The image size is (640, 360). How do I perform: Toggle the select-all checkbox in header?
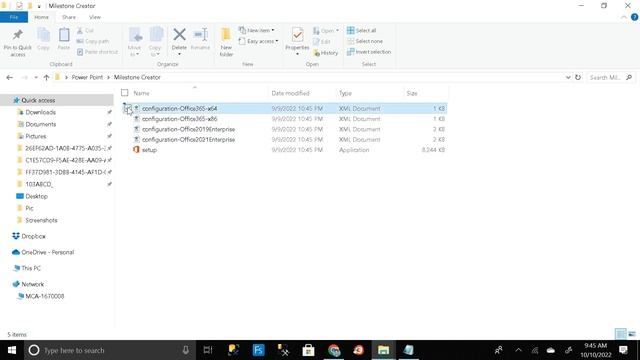coord(124,93)
